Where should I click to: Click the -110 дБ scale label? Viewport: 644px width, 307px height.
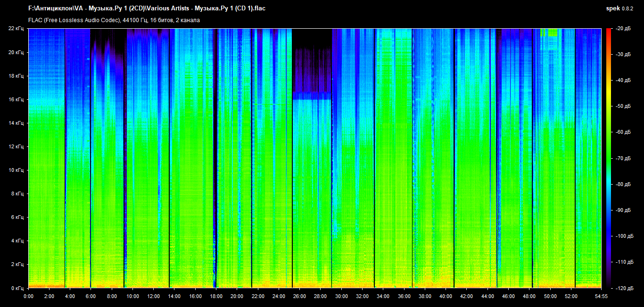[624, 262]
